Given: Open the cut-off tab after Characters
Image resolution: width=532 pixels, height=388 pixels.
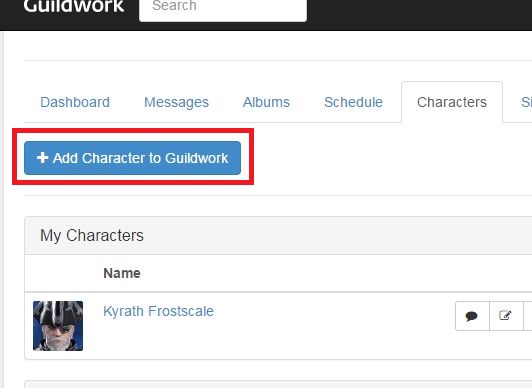Looking at the screenshot, I should [526, 102].
